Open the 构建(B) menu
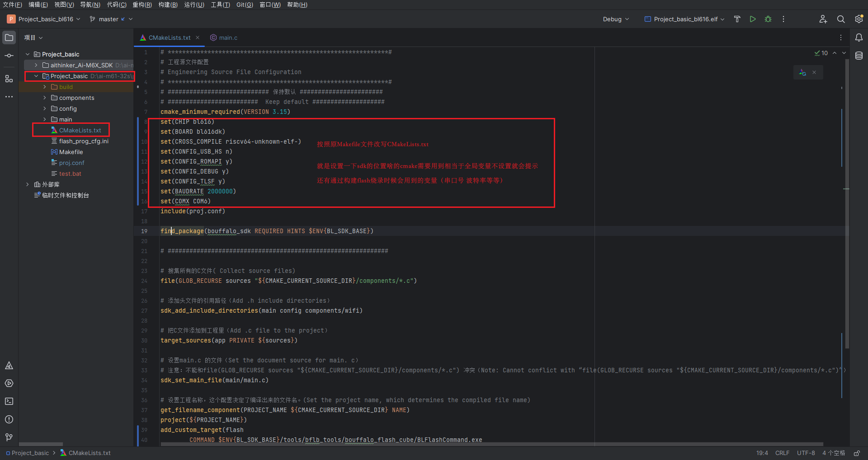This screenshot has height=460, width=868. [x=168, y=5]
